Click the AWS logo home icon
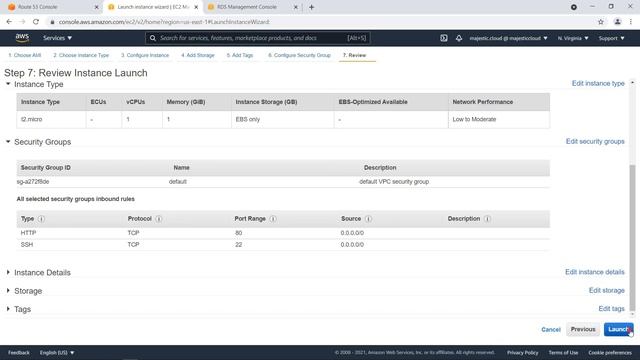The image size is (640, 360). tap(22, 38)
